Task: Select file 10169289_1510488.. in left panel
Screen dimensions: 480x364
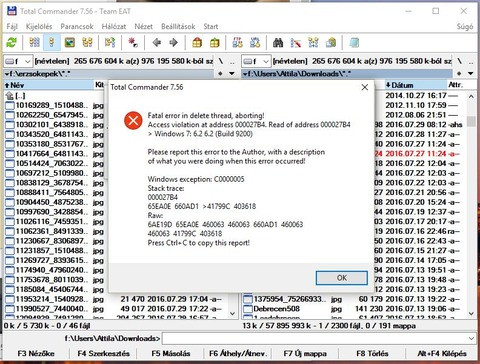Action: coord(55,106)
